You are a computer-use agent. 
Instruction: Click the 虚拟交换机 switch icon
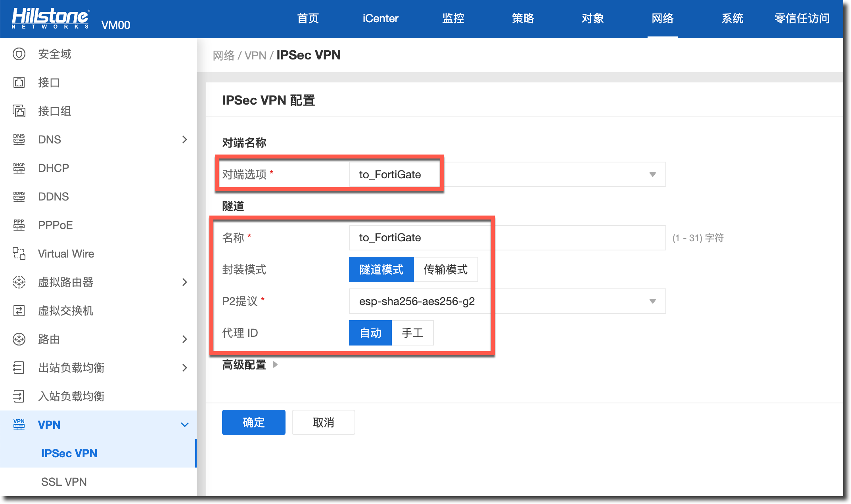click(19, 311)
